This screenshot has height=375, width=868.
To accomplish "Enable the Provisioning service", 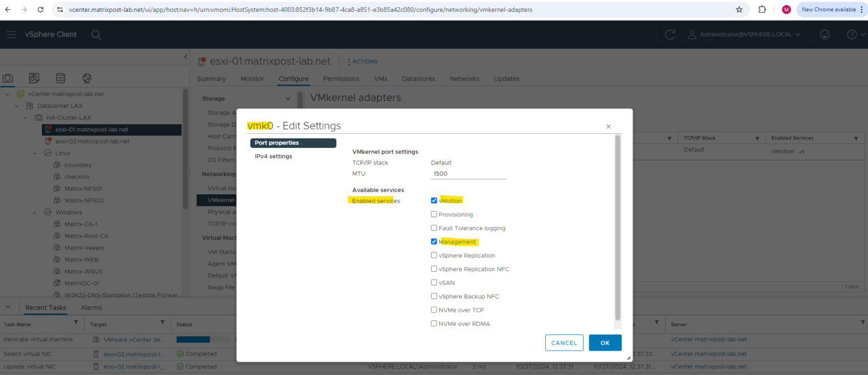I will click(x=434, y=214).
